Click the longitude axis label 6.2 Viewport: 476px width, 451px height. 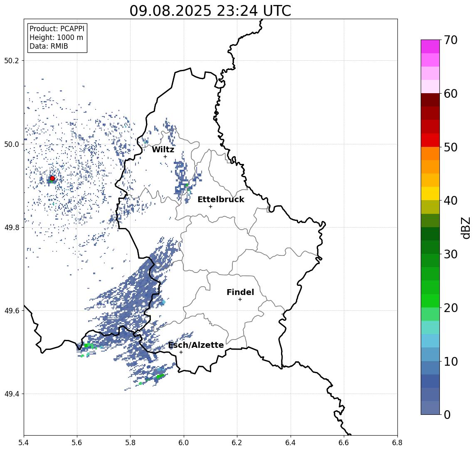tap(237, 443)
